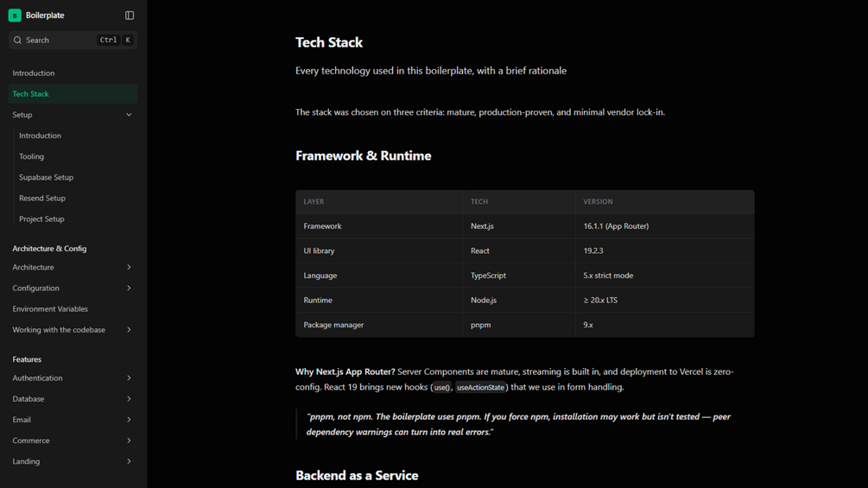Viewport: 868px width, 488px height.
Task: Open the Tooling page under Setup
Action: click(x=76, y=156)
